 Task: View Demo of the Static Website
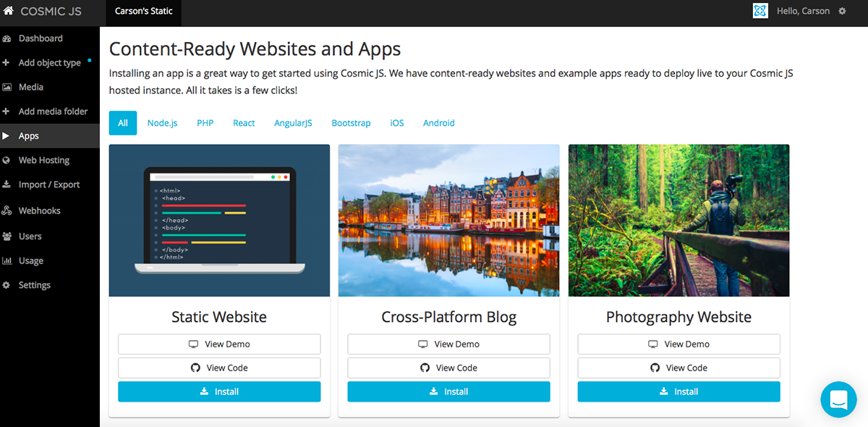click(x=218, y=344)
